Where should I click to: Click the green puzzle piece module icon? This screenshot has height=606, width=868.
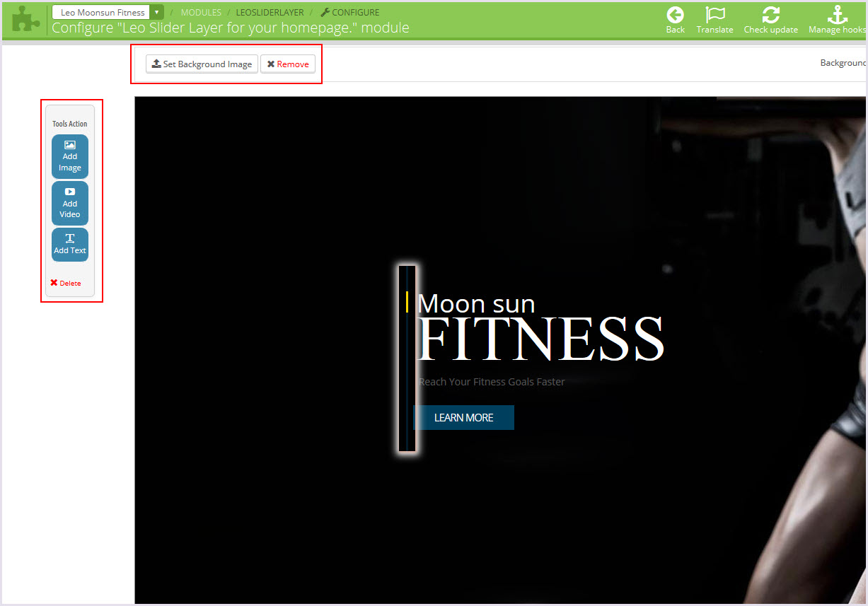click(26, 20)
